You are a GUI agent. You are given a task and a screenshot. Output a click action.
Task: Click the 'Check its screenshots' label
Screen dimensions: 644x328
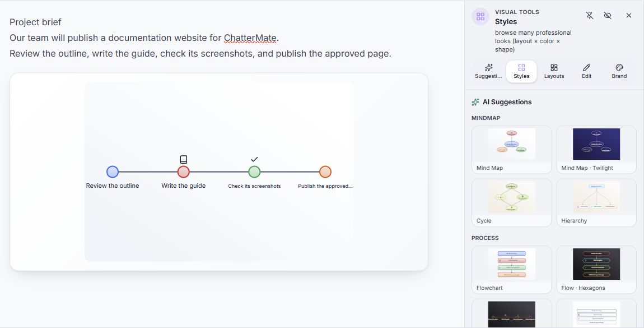[x=254, y=186]
